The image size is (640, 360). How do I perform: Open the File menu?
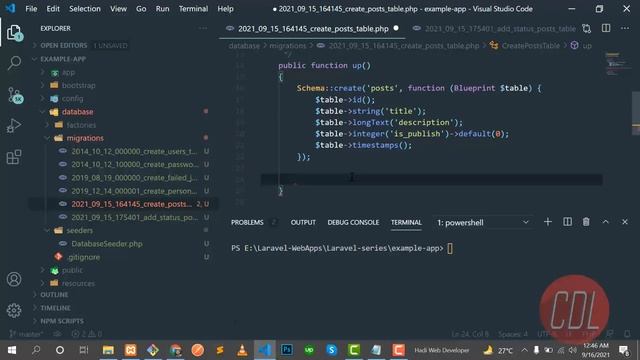31,9
